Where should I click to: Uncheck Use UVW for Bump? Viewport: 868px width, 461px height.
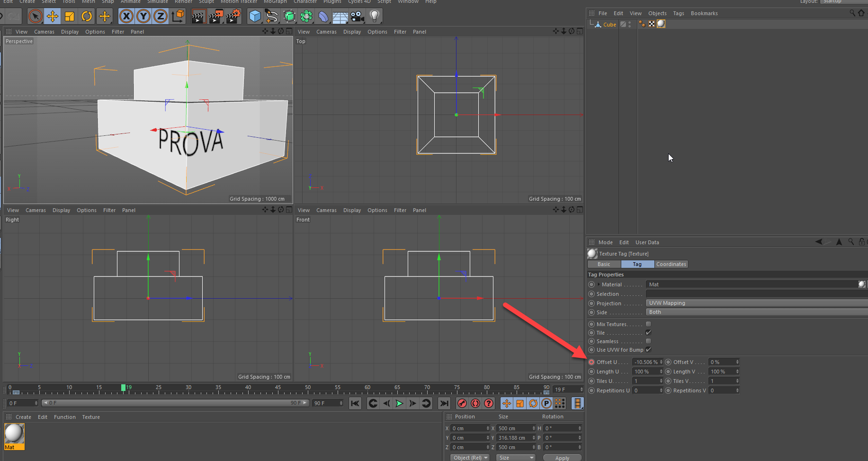[x=649, y=350]
